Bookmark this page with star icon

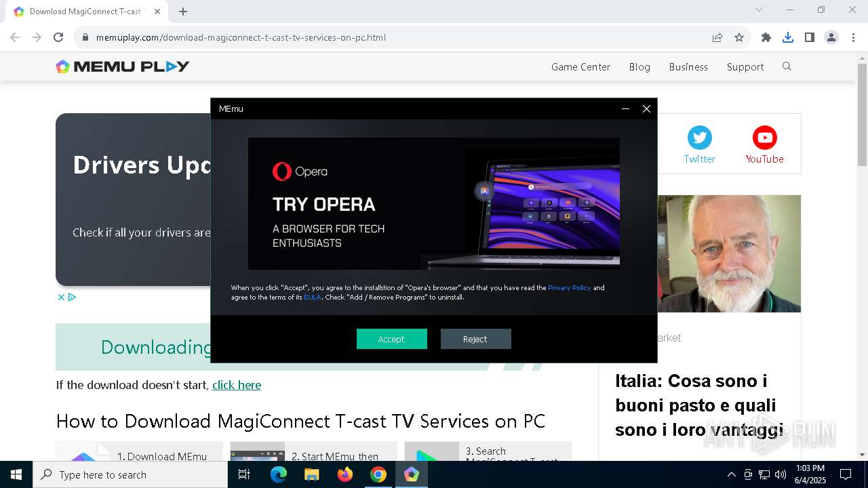(x=739, y=37)
